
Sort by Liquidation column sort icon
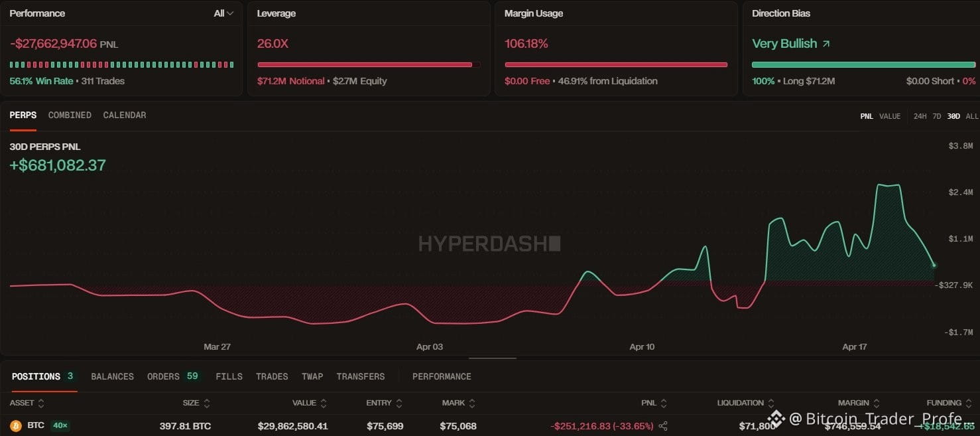[x=771, y=403]
